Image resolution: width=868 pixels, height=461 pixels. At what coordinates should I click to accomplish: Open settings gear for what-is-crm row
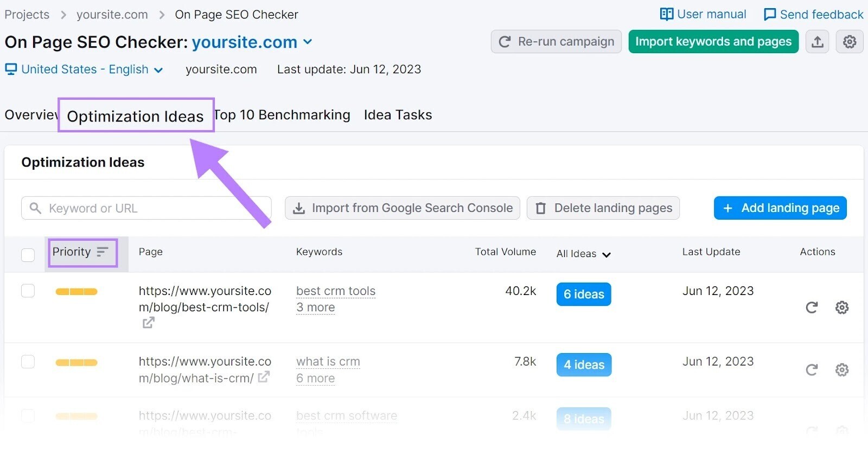(x=842, y=370)
